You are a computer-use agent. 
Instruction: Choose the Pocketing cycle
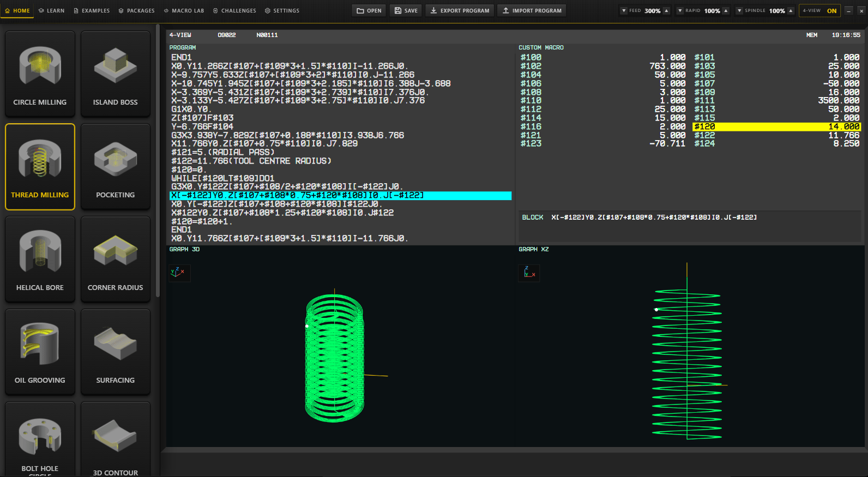(116, 166)
